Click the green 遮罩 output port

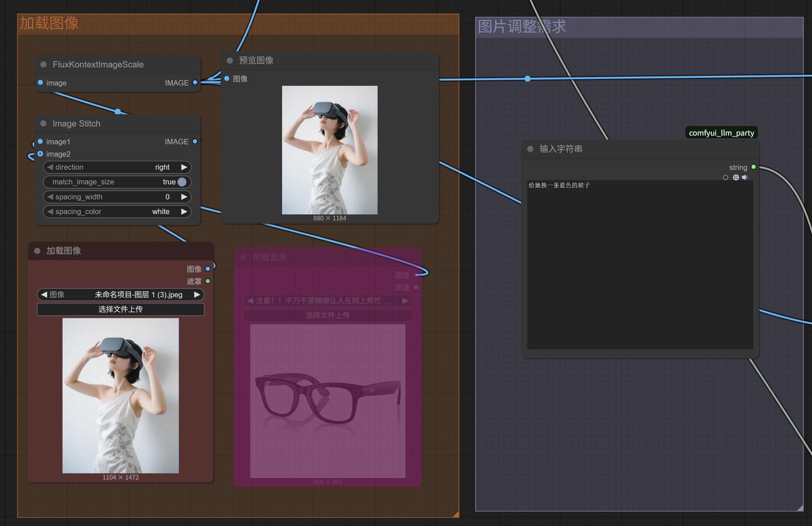click(208, 281)
